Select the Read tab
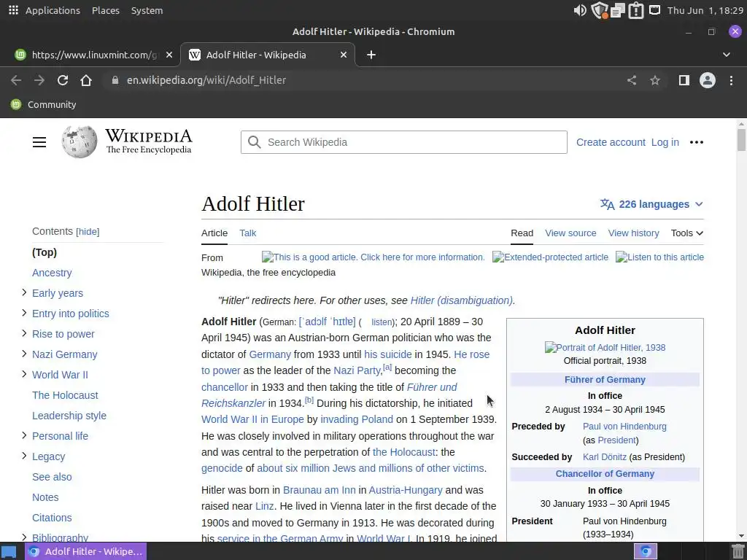Screen dimensions: 747x560 522,233
